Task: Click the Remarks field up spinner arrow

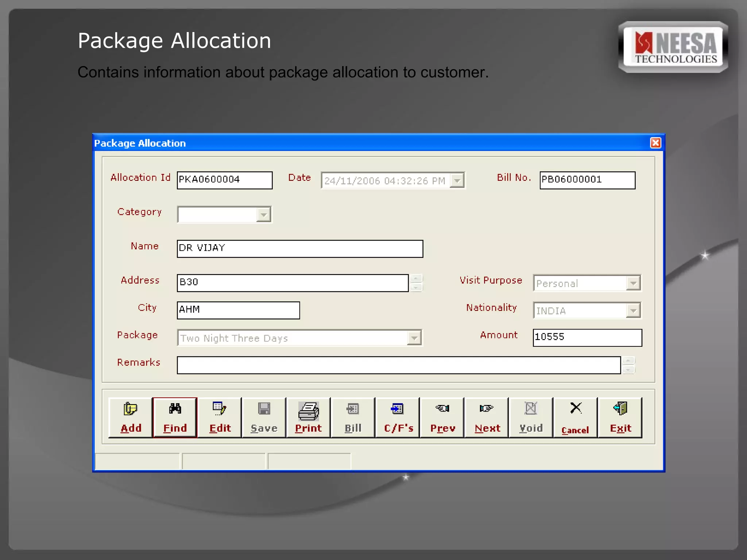Action: pos(628,361)
